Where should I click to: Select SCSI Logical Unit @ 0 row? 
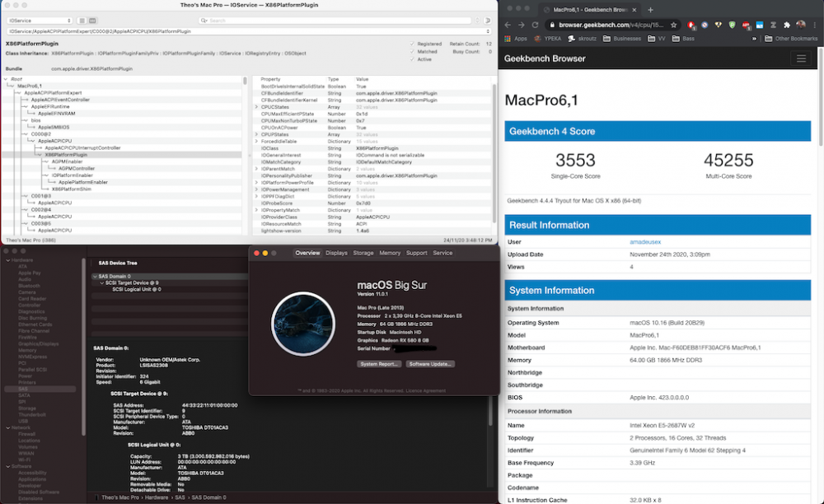point(136,289)
